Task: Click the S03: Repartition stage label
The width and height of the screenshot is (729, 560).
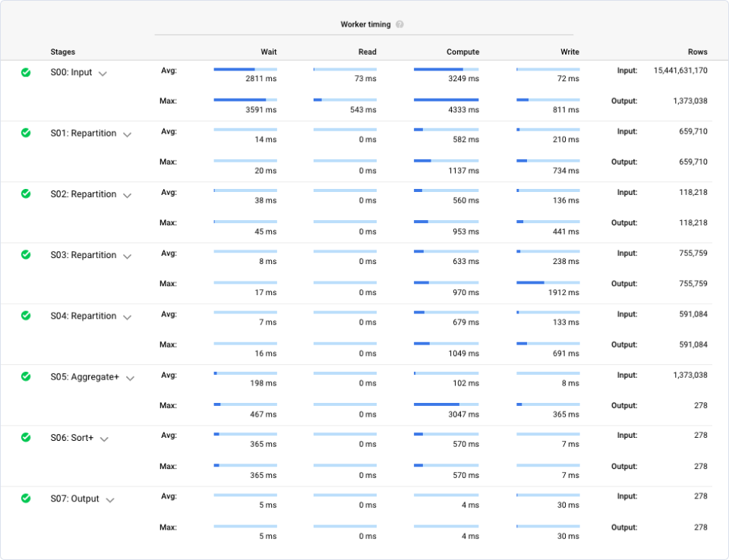Action: 83,255
